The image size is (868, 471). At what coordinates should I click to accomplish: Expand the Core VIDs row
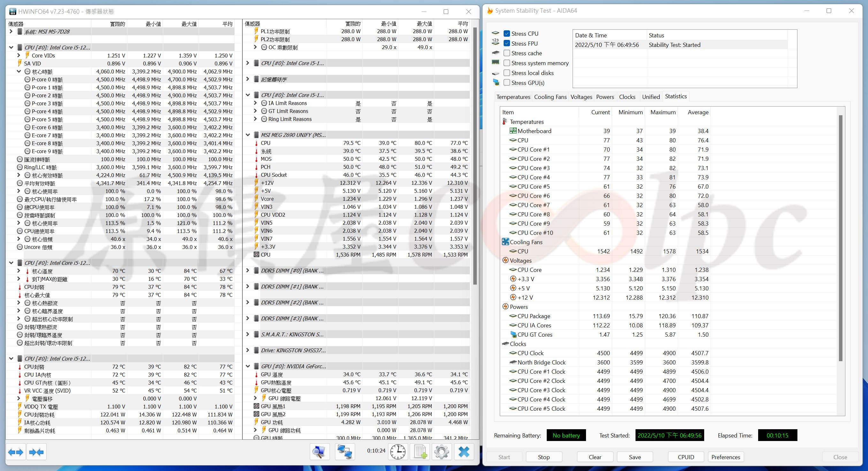pyautogui.click(x=19, y=55)
